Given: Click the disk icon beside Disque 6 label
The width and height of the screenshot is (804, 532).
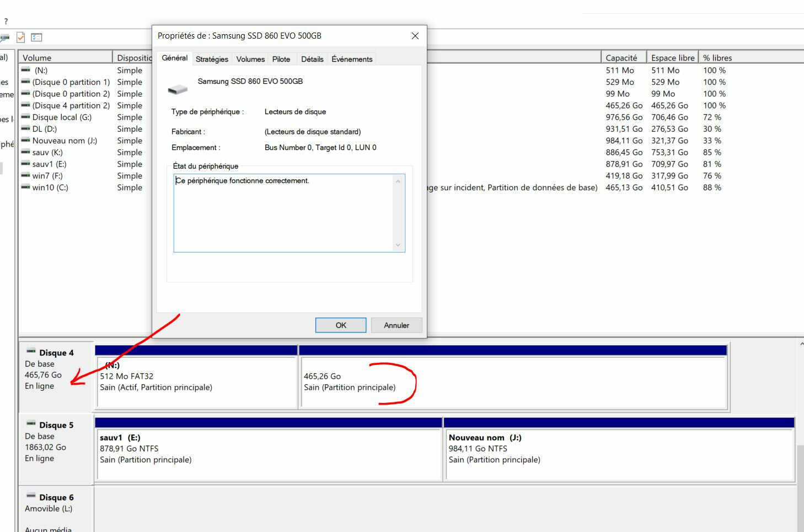Looking at the screenshot, I should point(31,496).
